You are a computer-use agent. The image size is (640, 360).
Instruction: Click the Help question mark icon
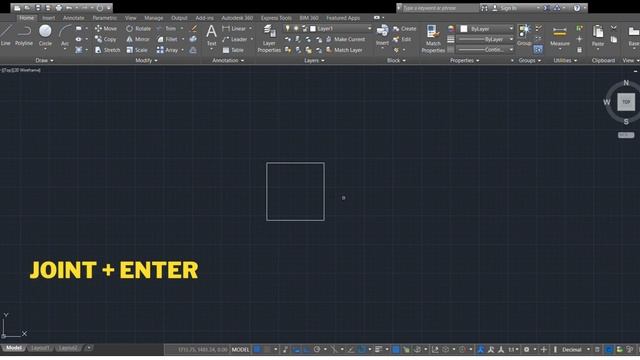click(x=577, y=8)
